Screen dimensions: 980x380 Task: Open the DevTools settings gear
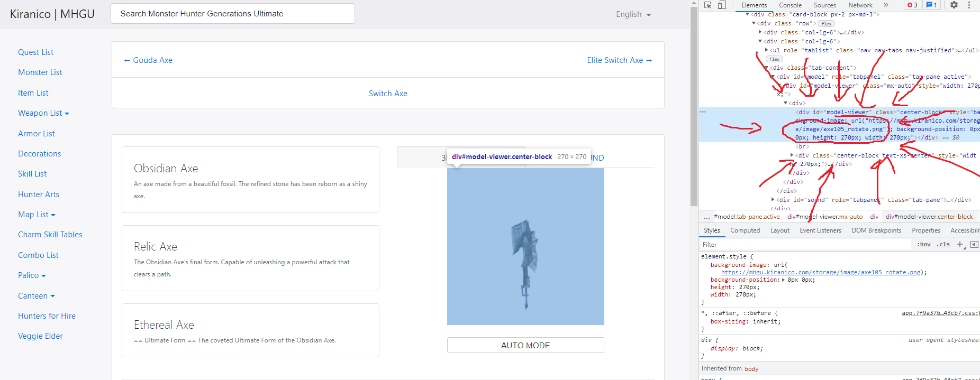click(x=954, y=5)
